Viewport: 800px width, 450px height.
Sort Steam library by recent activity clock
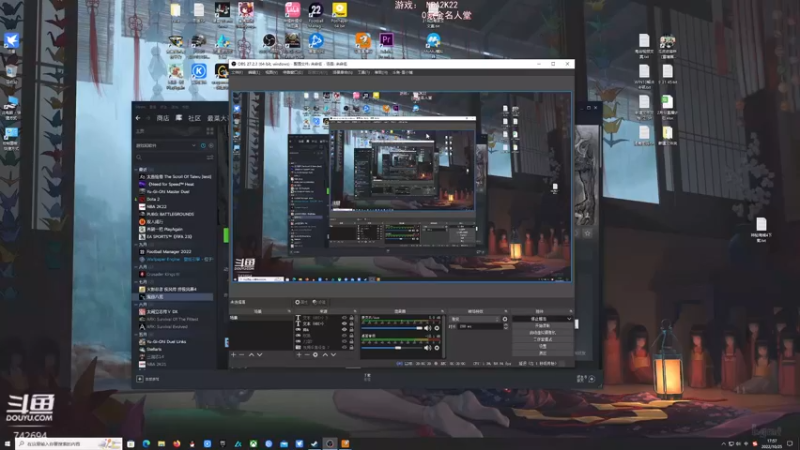pos(203,145)
